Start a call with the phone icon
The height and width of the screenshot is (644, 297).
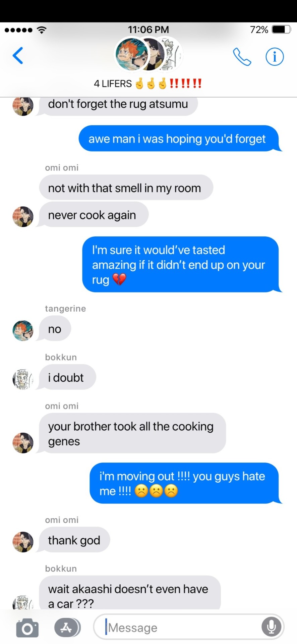(242, 57)
